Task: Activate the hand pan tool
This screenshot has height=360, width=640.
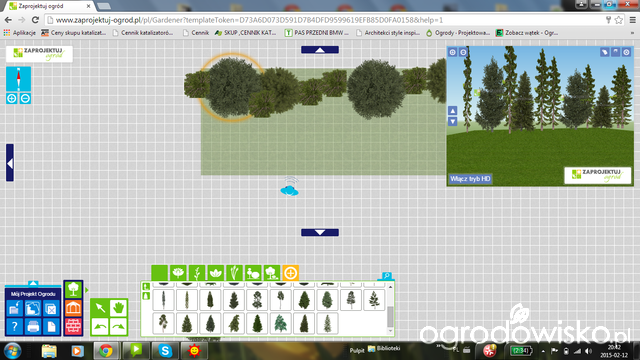Action: click(x=118, y=308)
